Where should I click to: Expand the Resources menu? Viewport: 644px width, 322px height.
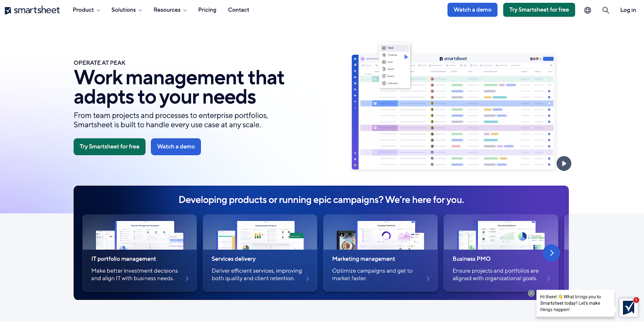(x=170, y=10)
